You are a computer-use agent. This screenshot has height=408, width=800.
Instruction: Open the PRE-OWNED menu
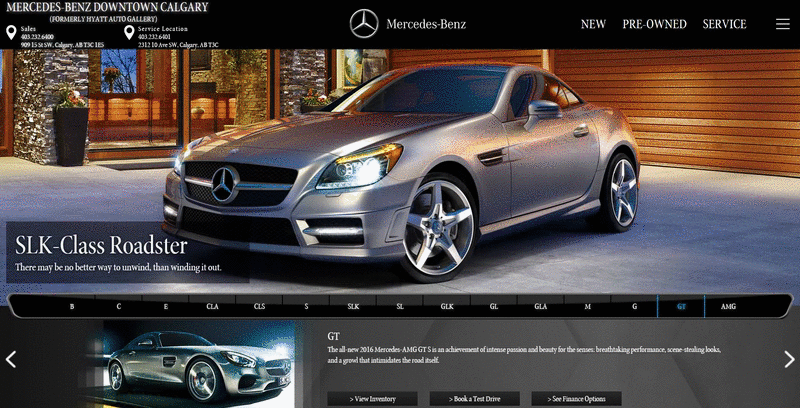pyautogui.click(x=654, y=24)
